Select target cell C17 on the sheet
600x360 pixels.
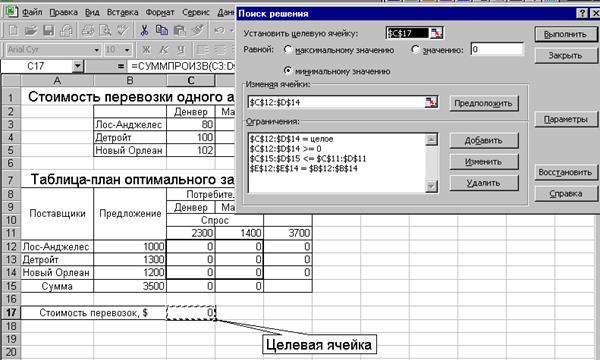click(191, 313)
